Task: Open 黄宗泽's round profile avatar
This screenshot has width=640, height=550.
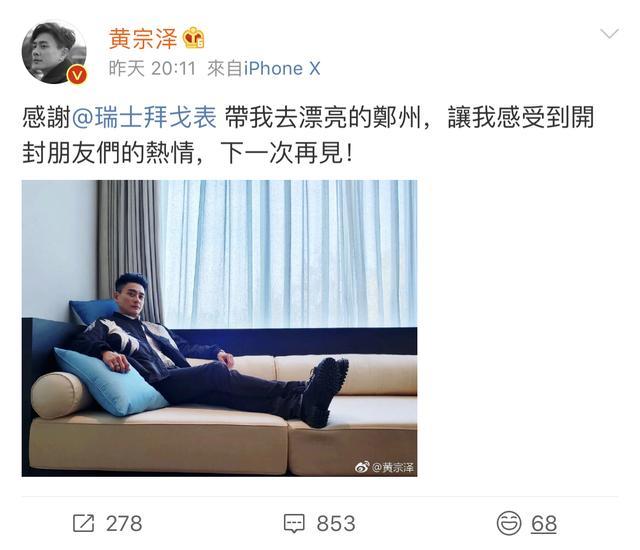Action: point(54,51)
